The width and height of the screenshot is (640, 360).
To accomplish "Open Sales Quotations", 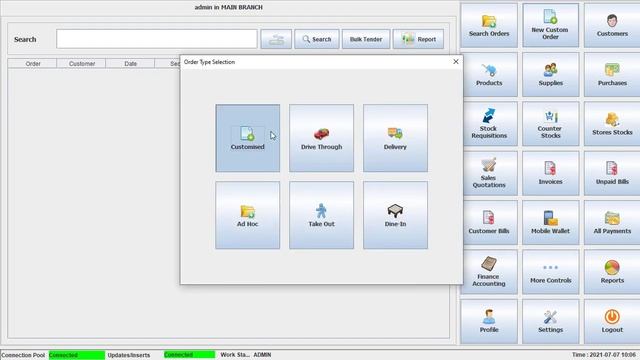I will pyautogui.click(x=489, y=173).
